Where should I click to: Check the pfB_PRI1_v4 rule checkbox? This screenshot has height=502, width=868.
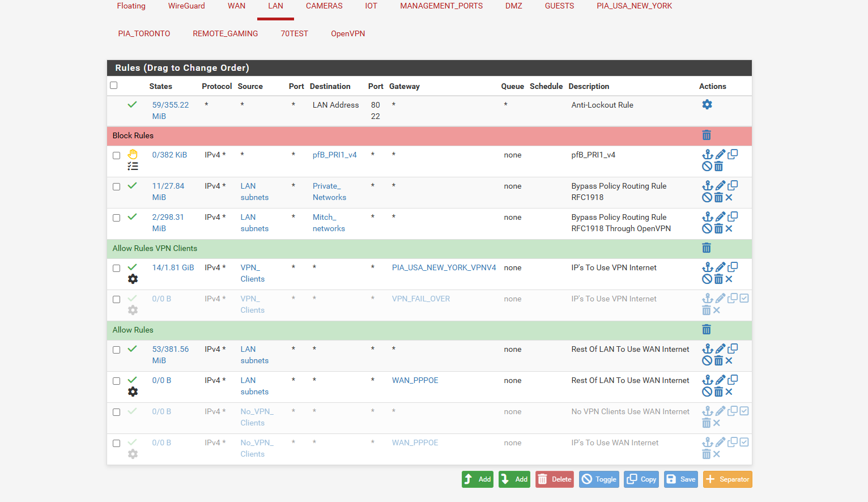pyautogui.click(x=116, y=155)
